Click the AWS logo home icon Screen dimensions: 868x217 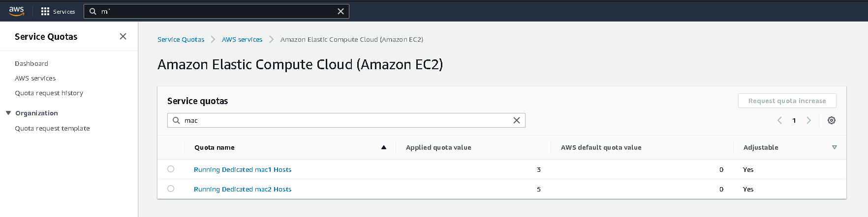[x=16, y=11]
